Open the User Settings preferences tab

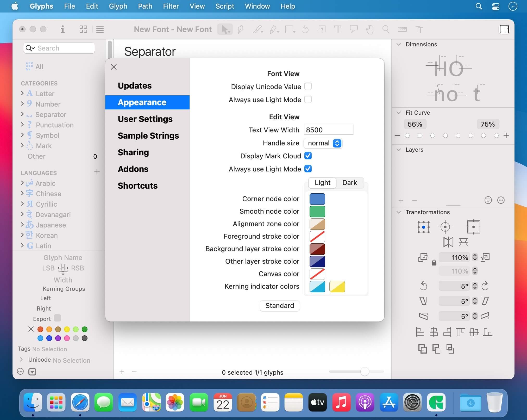click(x=147, y=119)
